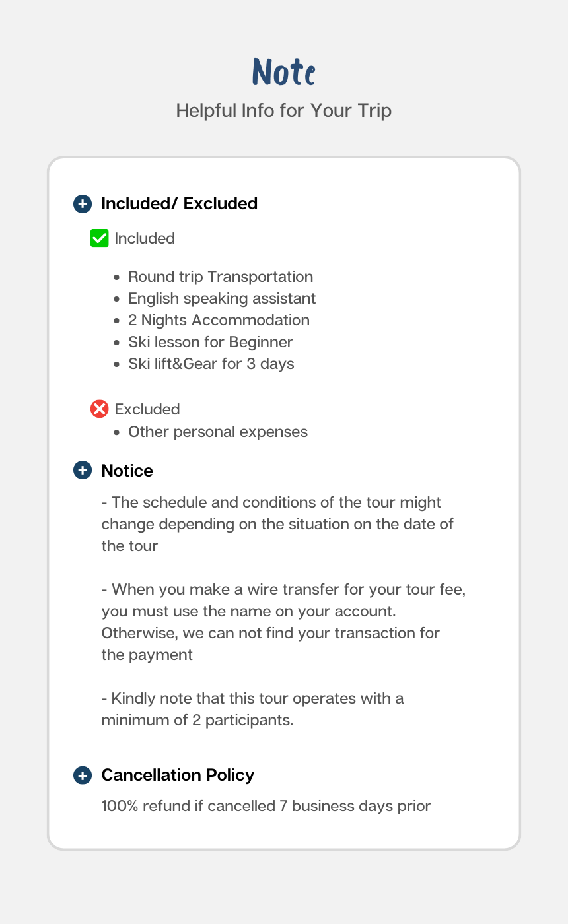Expand the Included/ Excluded section heading
568x924 pixels.
click(x=179, y=203)
